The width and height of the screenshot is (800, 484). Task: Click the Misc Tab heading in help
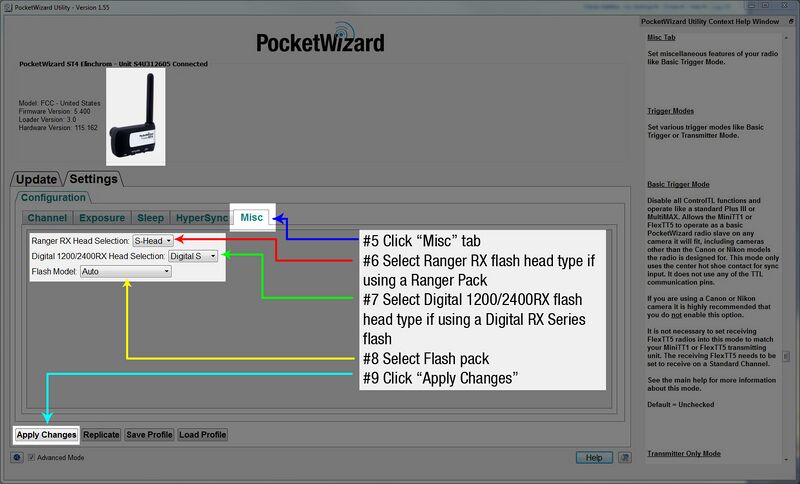[x=661, y=37]
